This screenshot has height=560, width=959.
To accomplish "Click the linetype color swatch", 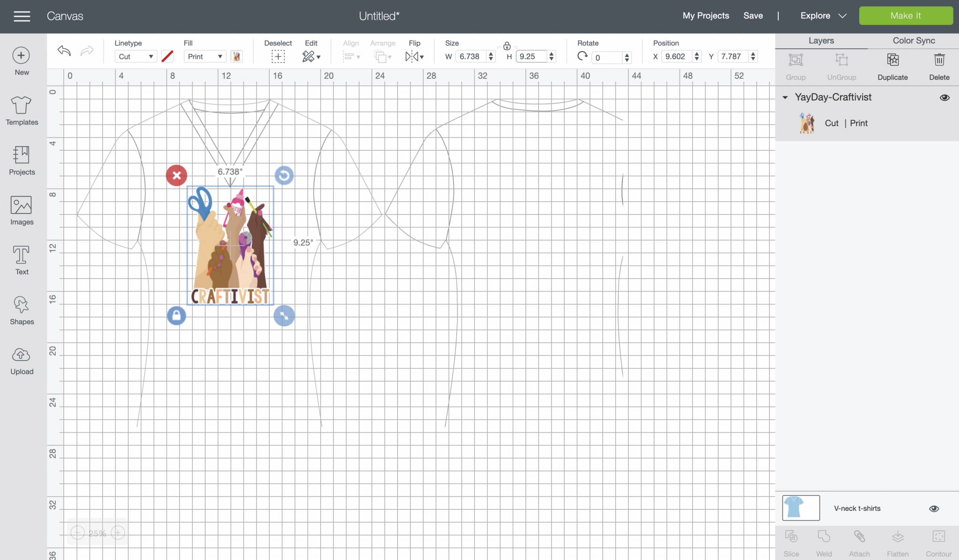I will (167, 57).
